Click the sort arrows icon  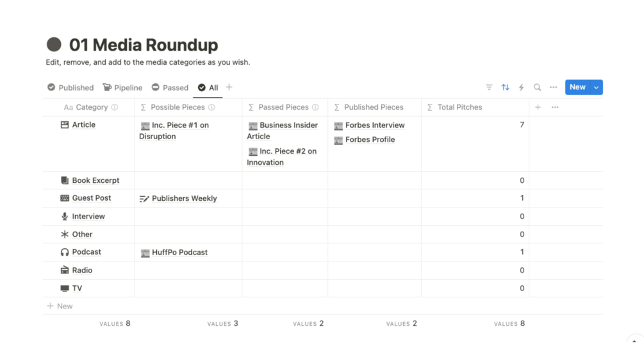505,87
